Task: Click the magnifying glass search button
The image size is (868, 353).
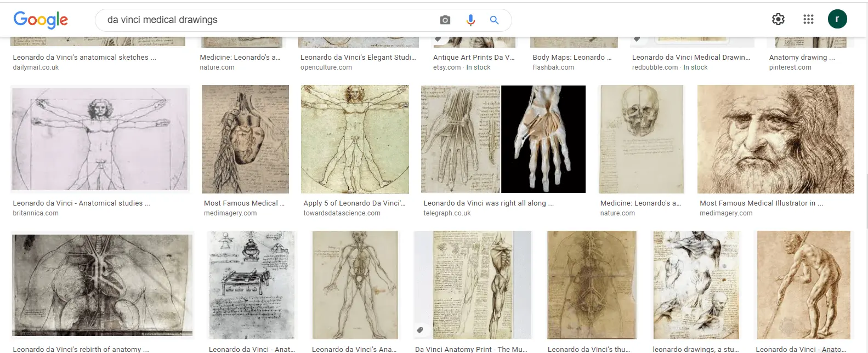Action: (494, 20)
